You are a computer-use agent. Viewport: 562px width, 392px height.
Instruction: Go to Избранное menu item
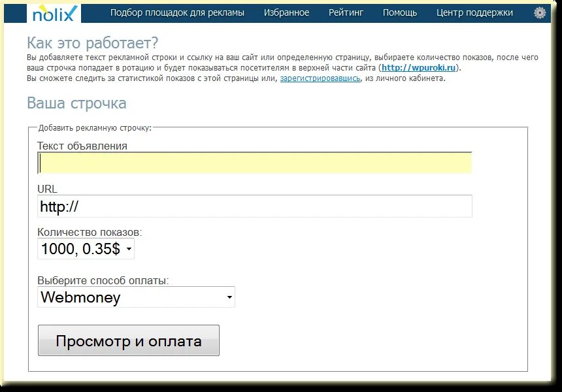[286, 13]
